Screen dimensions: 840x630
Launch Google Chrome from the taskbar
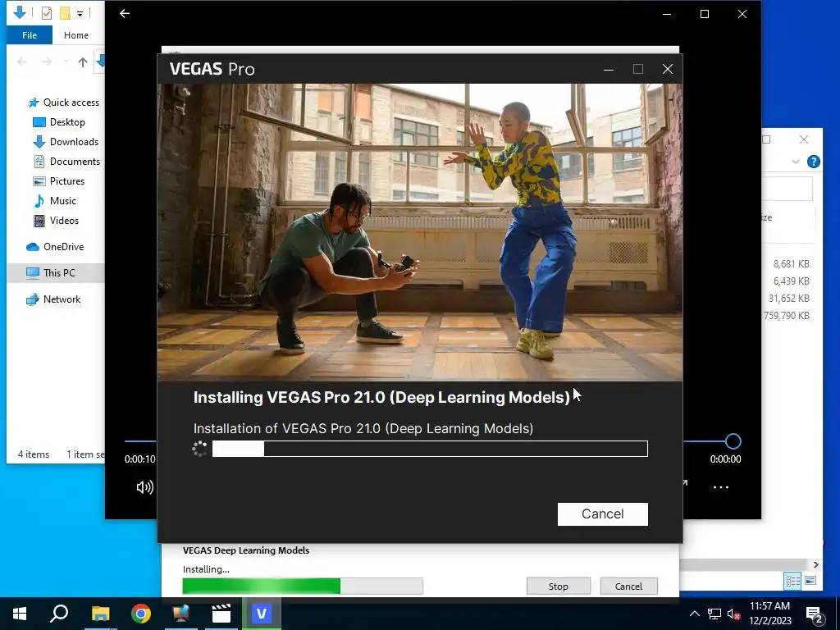141,614
